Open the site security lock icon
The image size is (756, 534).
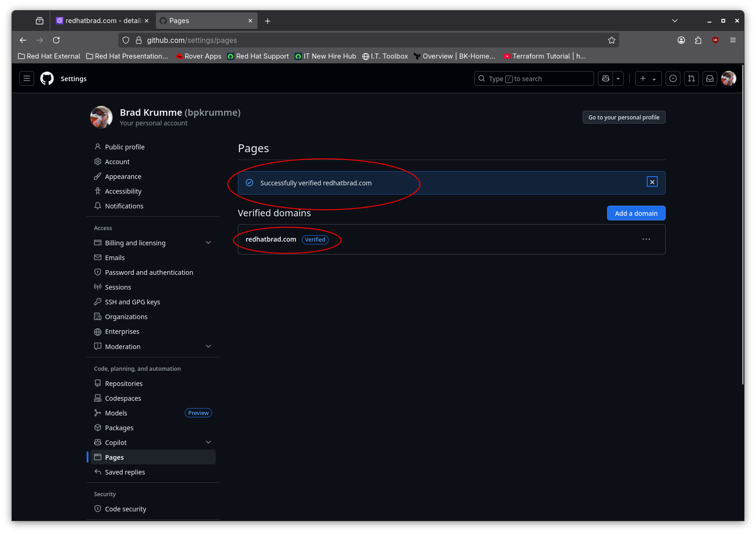[138, 40]
